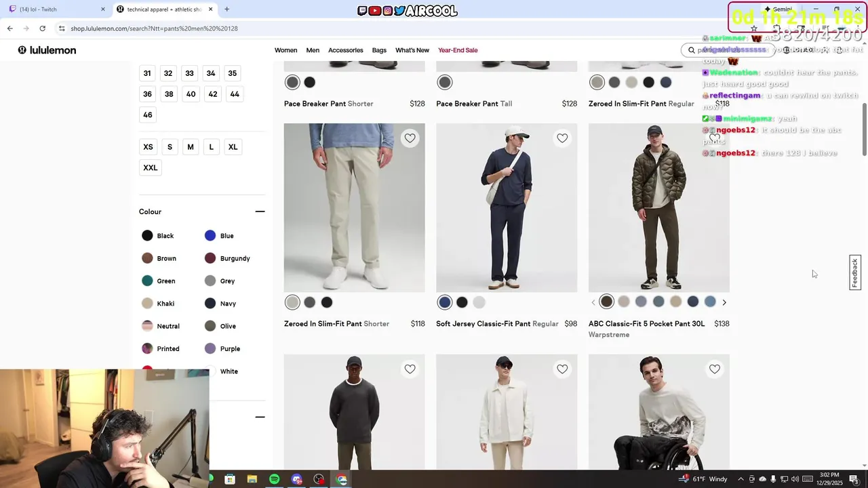
Task: Go back in browser history
Action: tap(9, 28)
